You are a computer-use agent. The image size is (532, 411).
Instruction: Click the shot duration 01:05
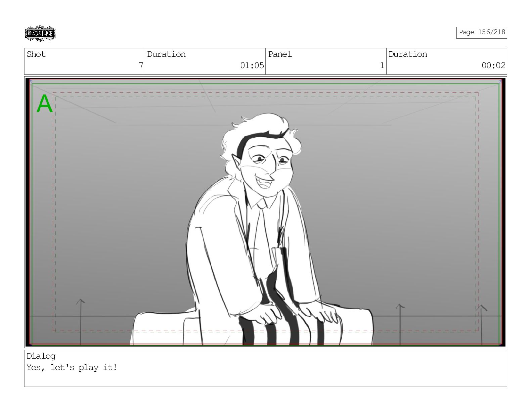[x=252, y=65]
